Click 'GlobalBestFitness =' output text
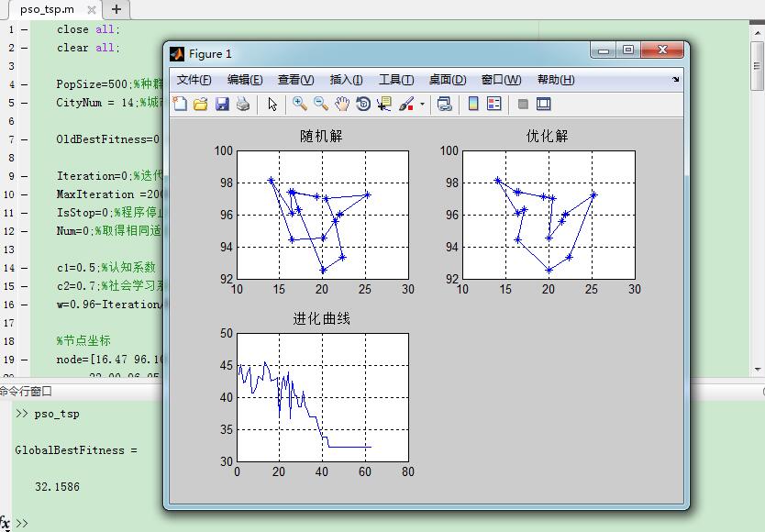 click(76, 450)
